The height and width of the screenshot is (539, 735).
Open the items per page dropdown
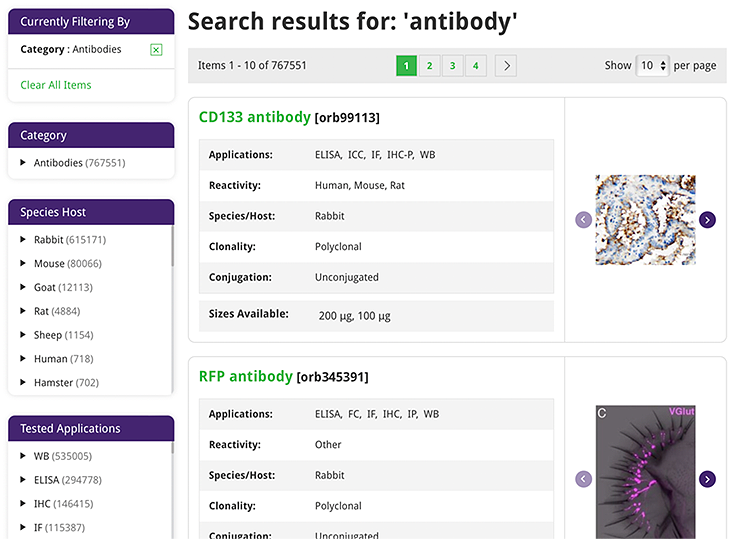click(652, 66)
